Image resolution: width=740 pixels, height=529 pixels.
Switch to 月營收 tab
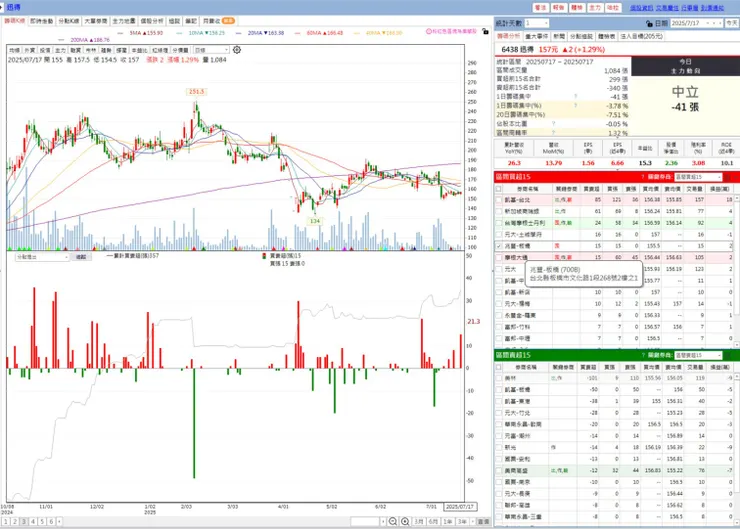tap(218, 21)
